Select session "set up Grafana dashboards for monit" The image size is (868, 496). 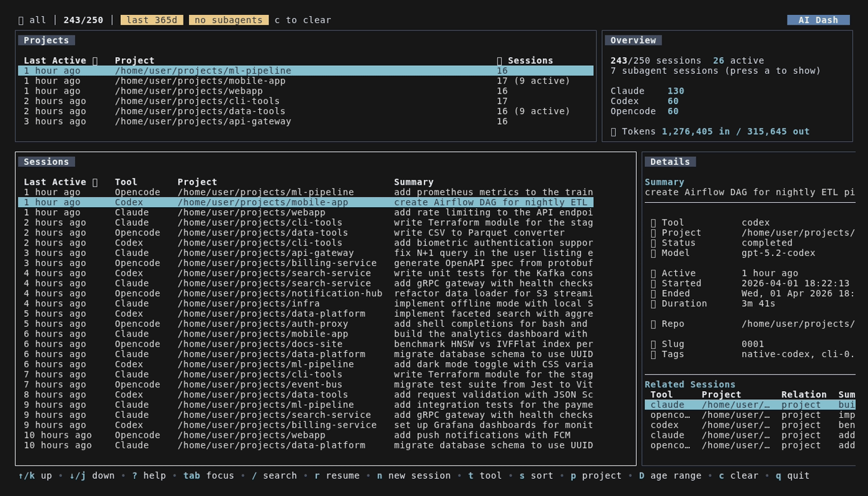click(x=306, y=425)
